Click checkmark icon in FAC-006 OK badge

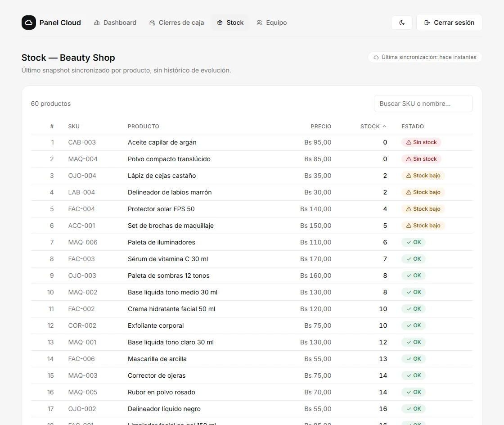point(409,359)
